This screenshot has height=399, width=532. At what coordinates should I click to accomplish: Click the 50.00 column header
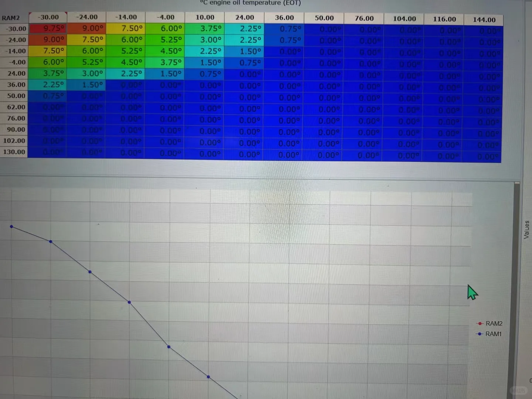point(324,18)
